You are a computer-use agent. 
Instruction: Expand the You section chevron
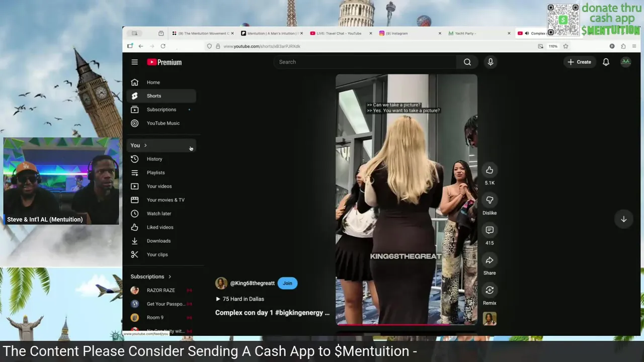tap(145, 145)
